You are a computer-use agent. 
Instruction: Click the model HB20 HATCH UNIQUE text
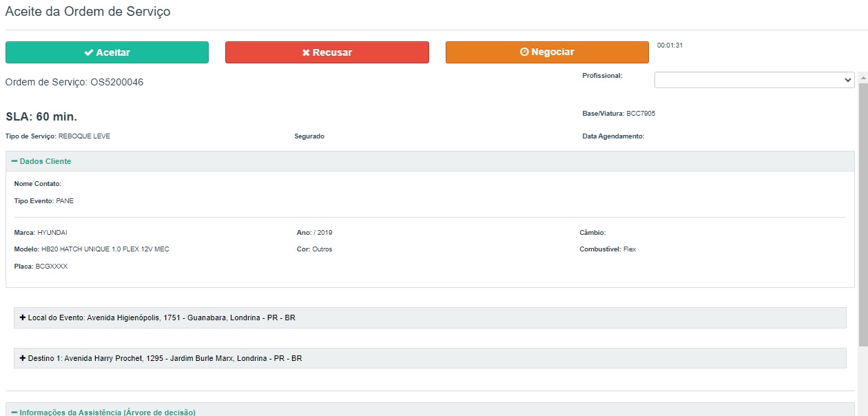[x=105, y=249]
